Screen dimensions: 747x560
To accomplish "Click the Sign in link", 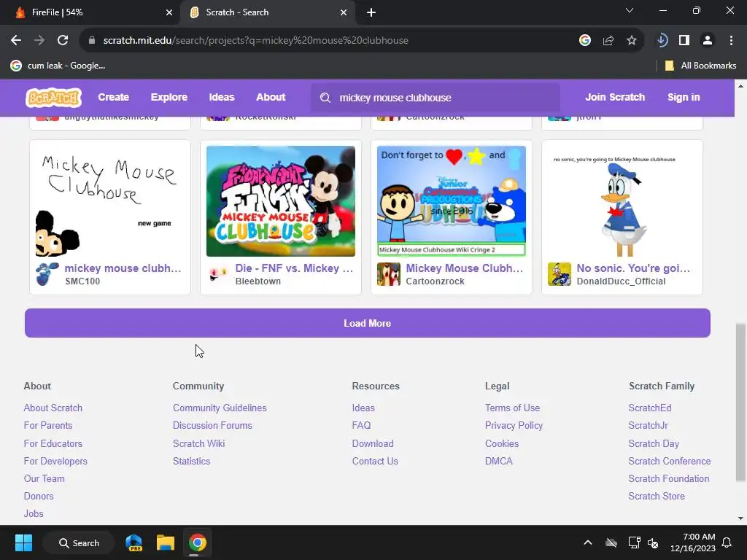I will [x=684, y=97].
